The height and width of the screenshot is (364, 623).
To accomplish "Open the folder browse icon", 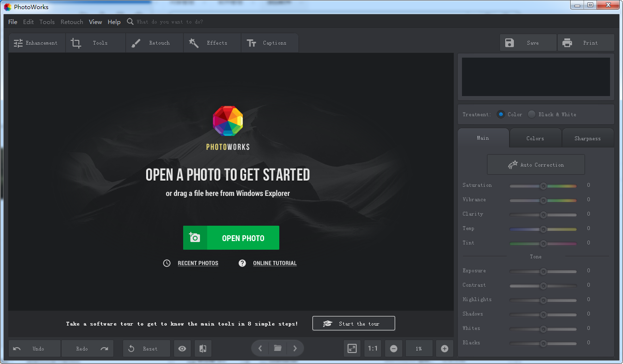I will tap(277, 349).
